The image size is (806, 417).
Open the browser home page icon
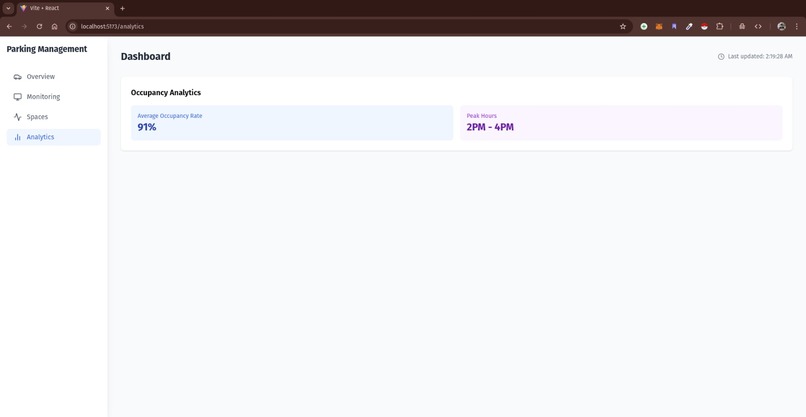click(x=54, y=26)
